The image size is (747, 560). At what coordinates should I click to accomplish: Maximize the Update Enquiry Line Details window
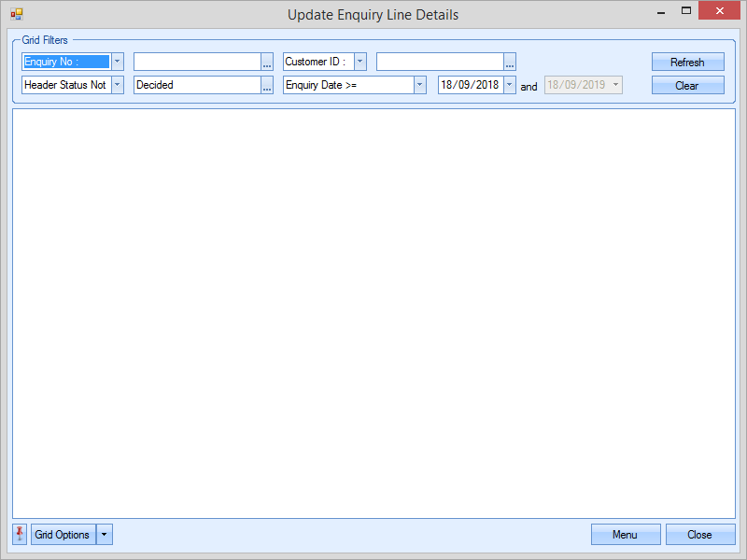point(686,11)
